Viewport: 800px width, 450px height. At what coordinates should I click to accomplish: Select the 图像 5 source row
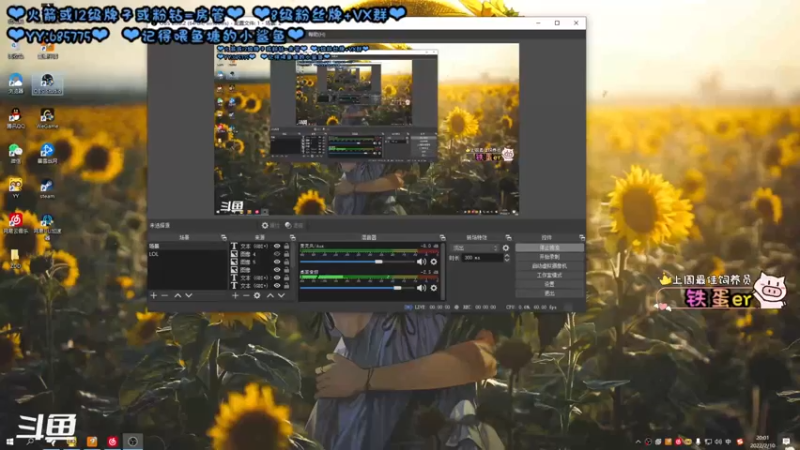261,262
